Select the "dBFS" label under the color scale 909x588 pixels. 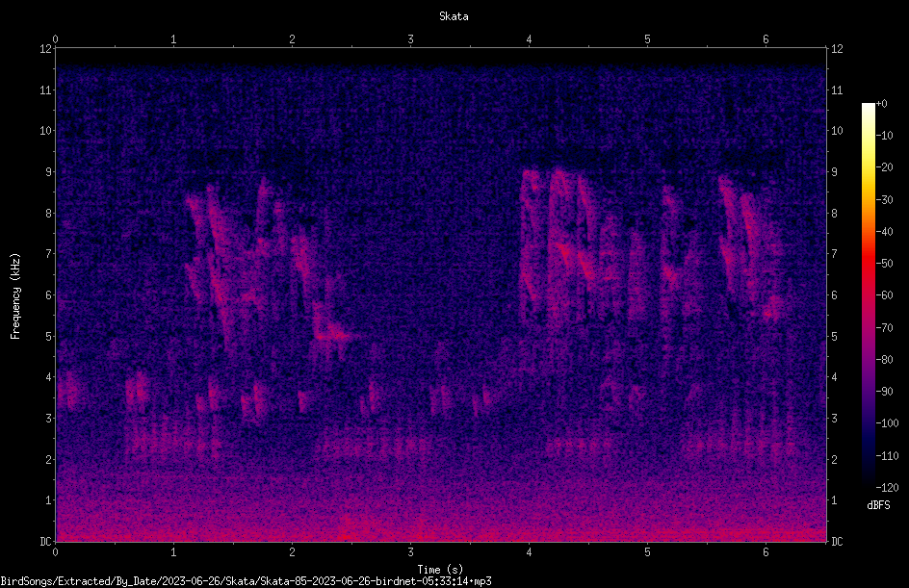tap(878, 505)
